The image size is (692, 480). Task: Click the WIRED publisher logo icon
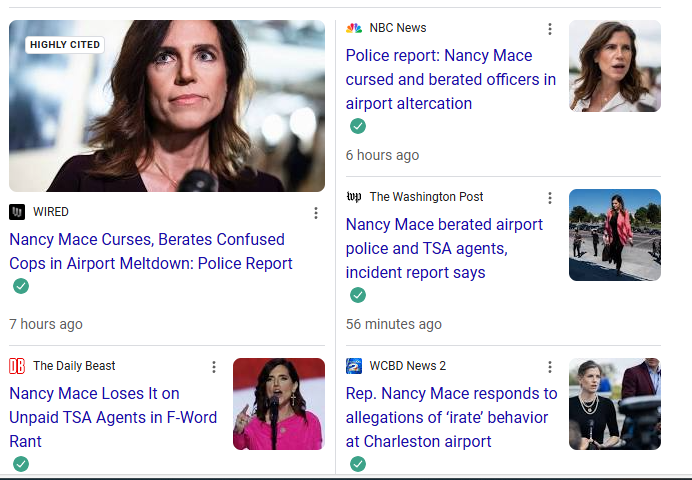tap(17, 212)
